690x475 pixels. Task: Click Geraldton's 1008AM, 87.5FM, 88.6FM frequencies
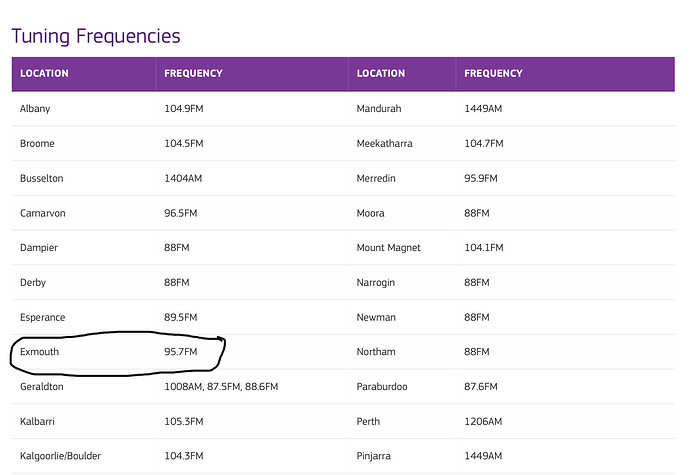pyautogui.click(x=221, y=386)
